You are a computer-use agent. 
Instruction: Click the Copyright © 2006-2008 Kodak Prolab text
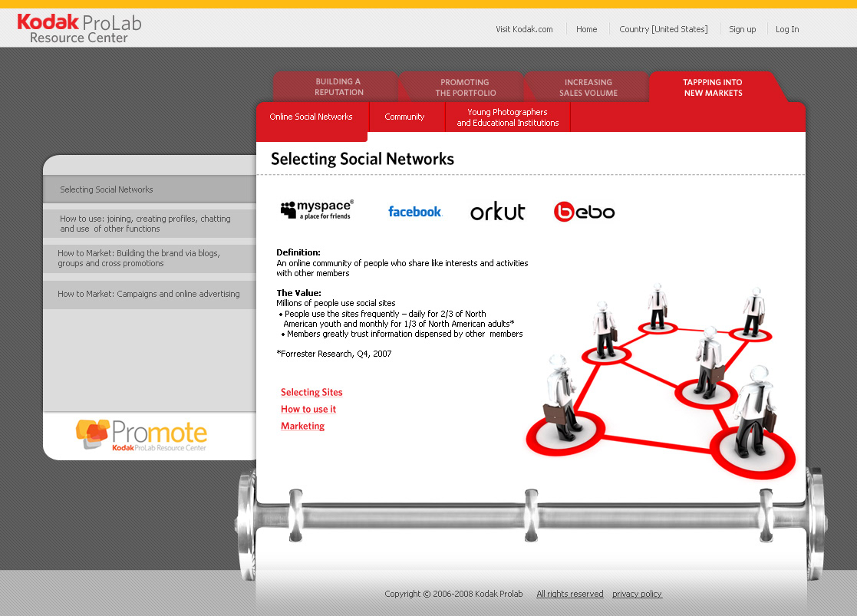453,594
